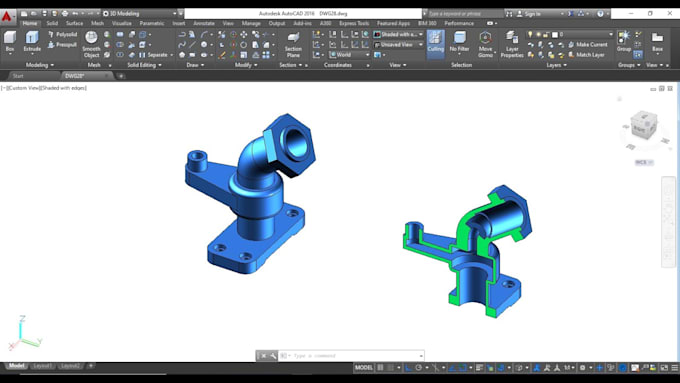This screenshot has width=680, height=383.
Task: Switch to the Annotate ribbon tab
Action: pos(204,23)
